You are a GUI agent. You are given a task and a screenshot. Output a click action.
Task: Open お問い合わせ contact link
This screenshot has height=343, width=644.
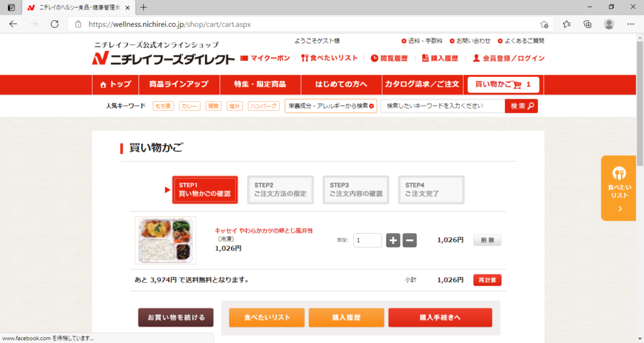pos(470,41)
